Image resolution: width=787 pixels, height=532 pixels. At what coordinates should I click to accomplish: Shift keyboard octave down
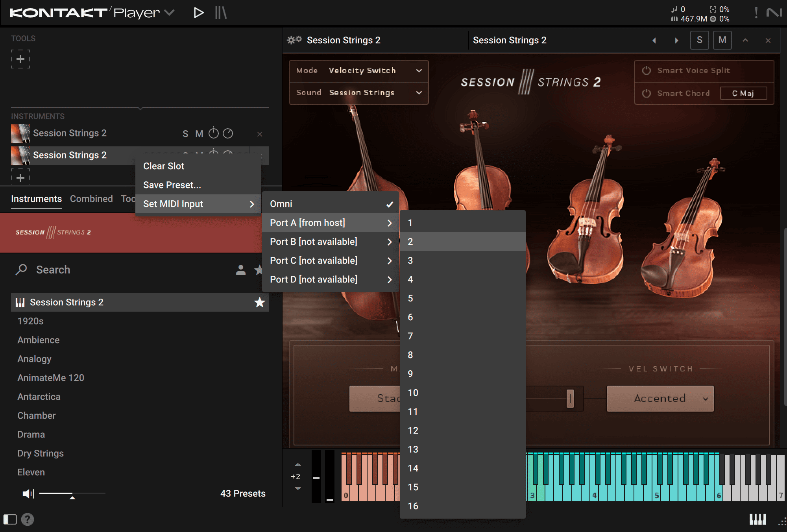[x=298, y=489]
